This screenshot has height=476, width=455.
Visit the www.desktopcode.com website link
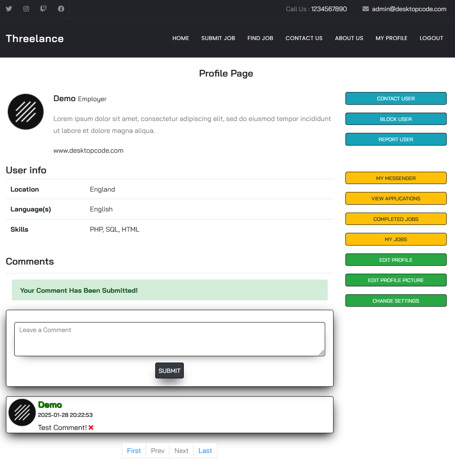[89, 151]
